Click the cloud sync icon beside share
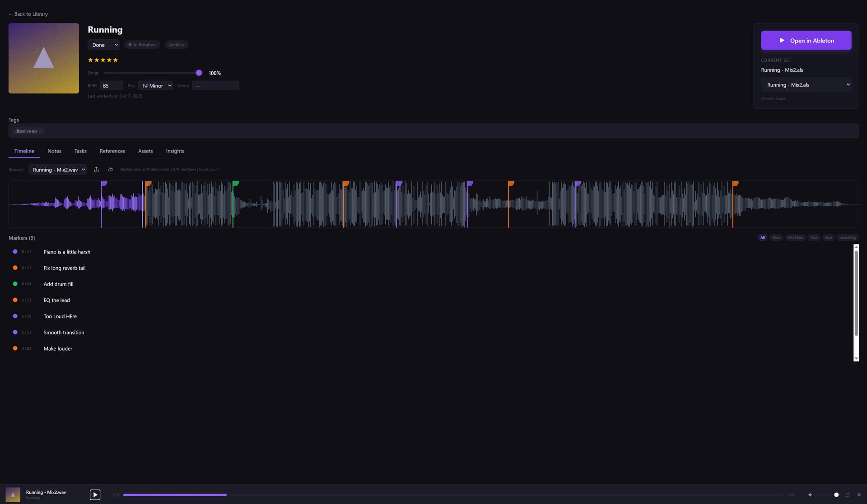The height and width of the screenshot is (504, 867). (x=110, y=169)
